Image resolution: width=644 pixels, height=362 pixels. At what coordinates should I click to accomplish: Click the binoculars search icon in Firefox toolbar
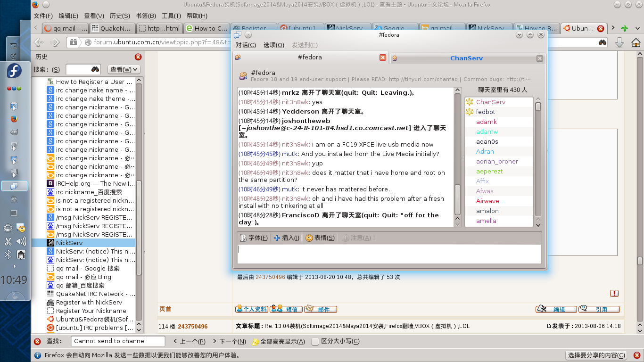click(x=603, y=42)
